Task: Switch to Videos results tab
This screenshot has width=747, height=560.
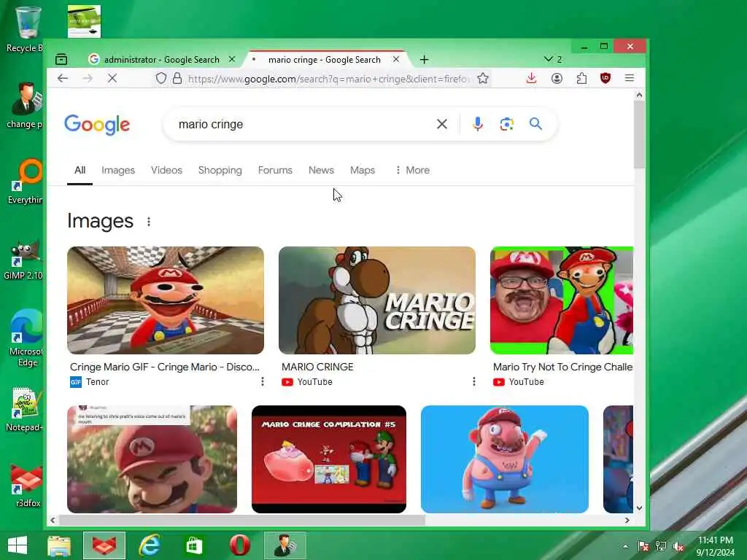Action: click(x=166, y=170)
